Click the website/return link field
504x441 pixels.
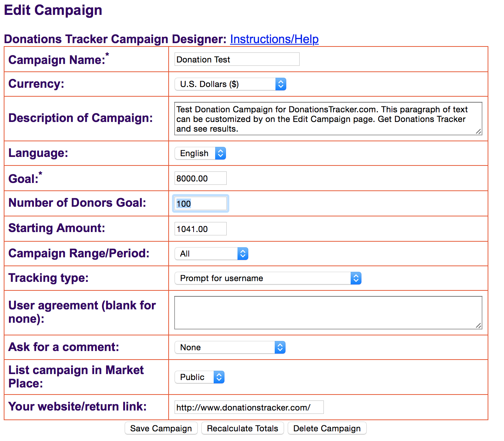[x=249, y=408]
